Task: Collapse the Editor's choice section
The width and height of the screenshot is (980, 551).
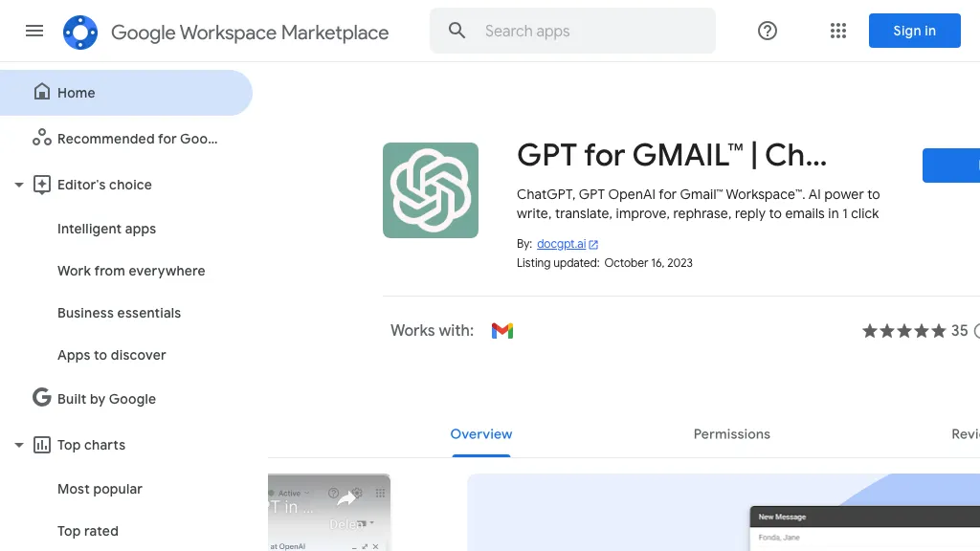Action: 18,185
